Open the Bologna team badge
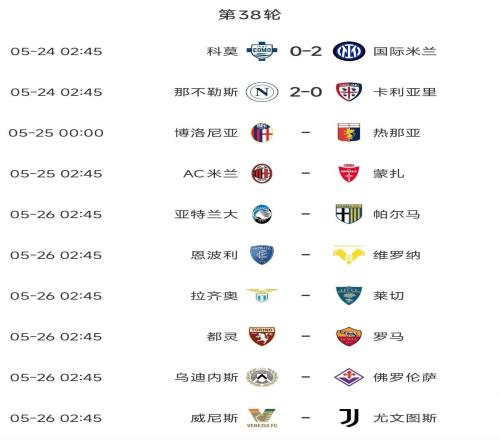This screenshot has height=440, width=500. pos(262,133)
